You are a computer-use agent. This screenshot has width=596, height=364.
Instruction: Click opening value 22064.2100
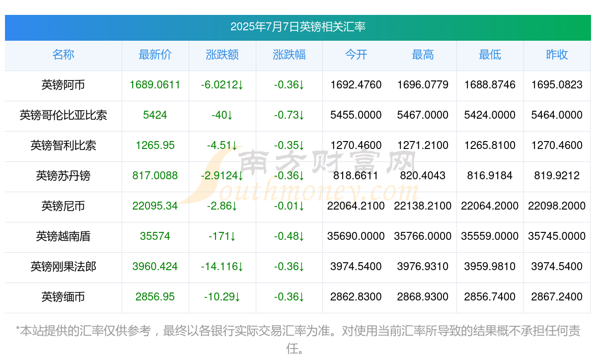point(356,206)
